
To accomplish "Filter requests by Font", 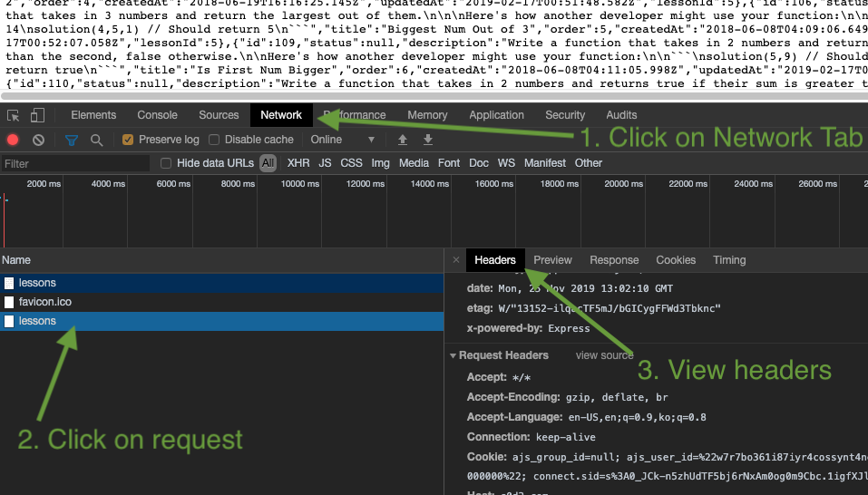I will click(x=449, y=163).
